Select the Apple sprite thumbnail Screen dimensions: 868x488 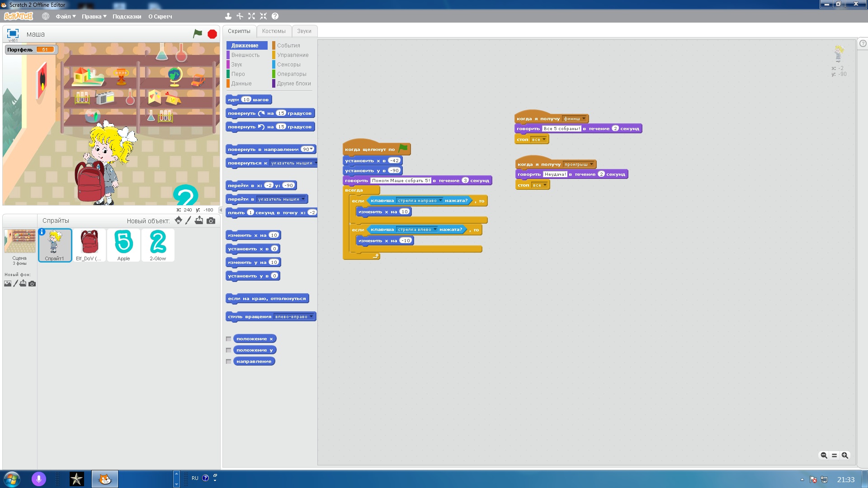123,245
